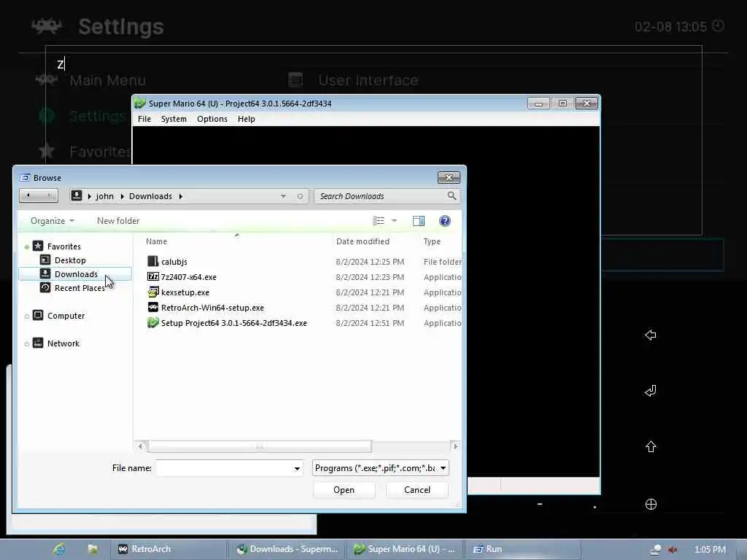Viewport: 747px width, 560px height.
Task: Open Internet Explorer from the taskbar
Action: [x=59, y=549]
